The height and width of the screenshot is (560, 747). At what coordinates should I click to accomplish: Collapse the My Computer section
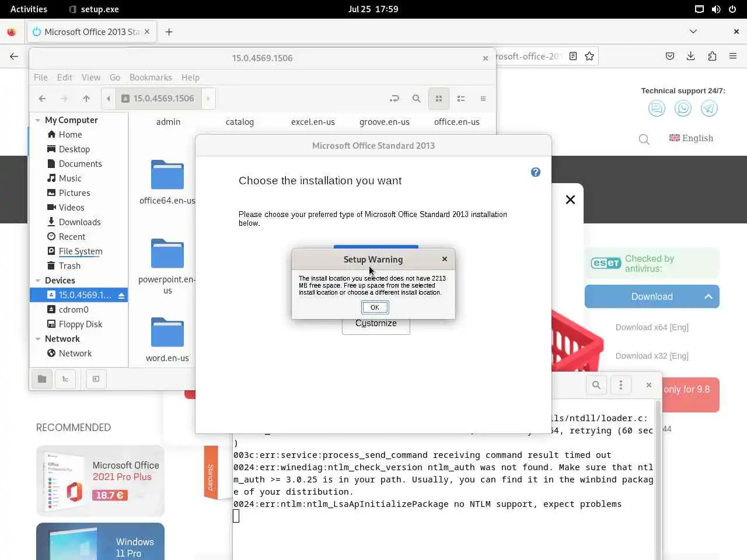(38, 120)
